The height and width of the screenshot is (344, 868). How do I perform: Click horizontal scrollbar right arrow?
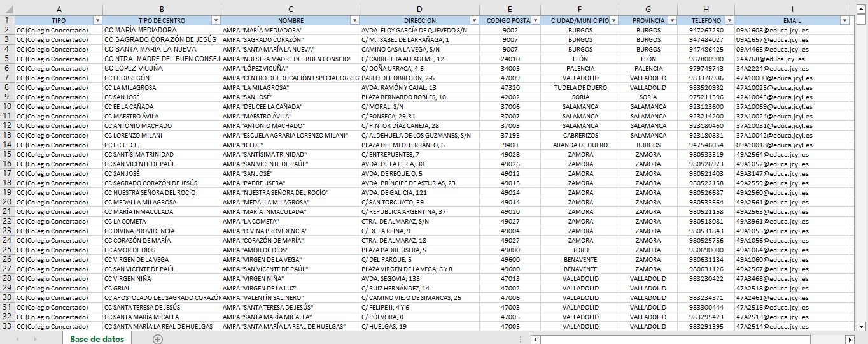point(849,340)
